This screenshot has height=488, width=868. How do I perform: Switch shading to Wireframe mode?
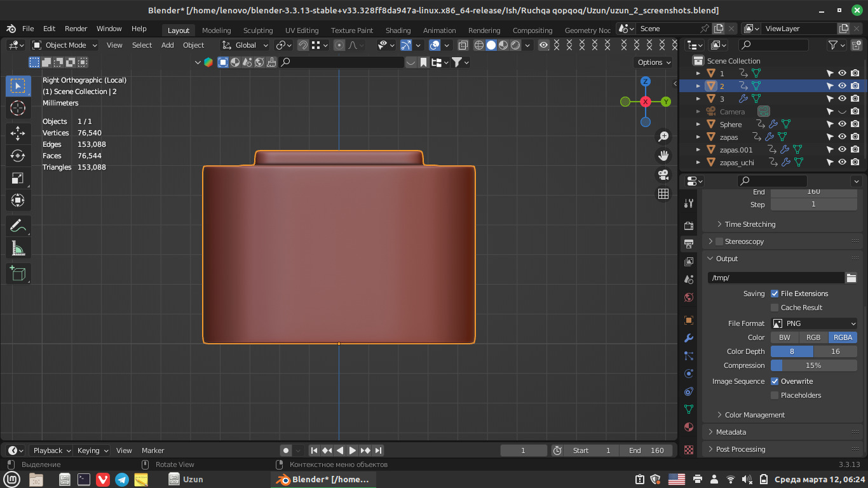coord(479,45)
